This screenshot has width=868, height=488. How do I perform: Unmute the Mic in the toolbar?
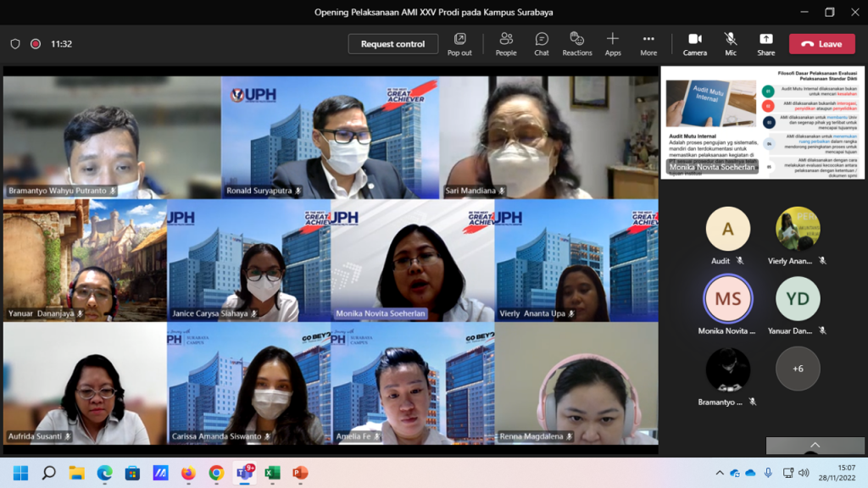(x=730, y=43)
